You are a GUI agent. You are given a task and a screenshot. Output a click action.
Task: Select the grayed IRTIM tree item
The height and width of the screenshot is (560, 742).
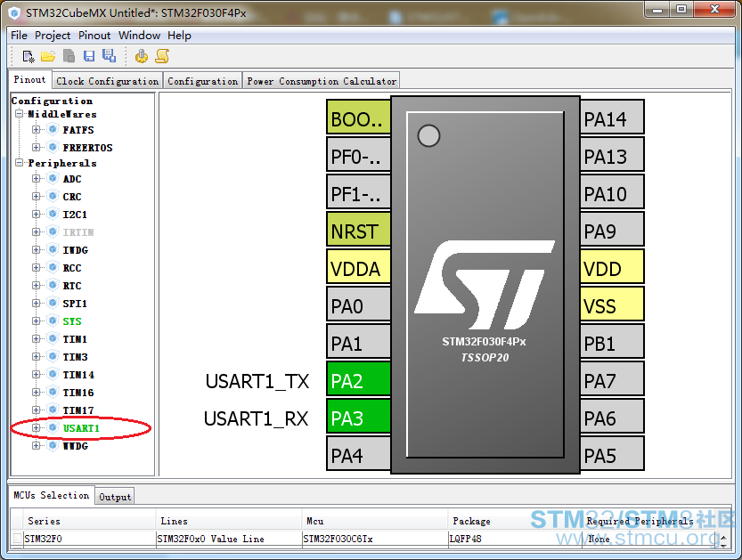click(x=78, y=232)
